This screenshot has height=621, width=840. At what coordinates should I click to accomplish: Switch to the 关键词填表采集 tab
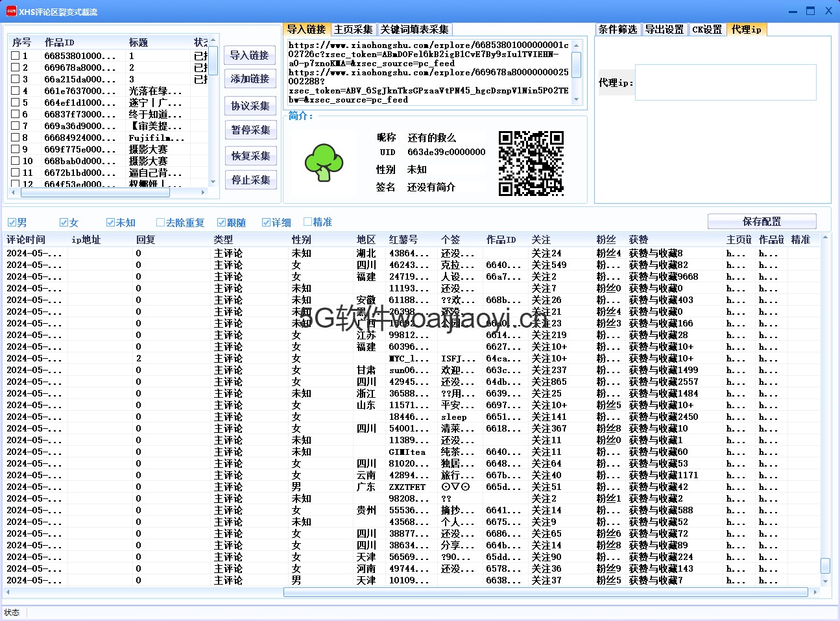pos(414,29)
